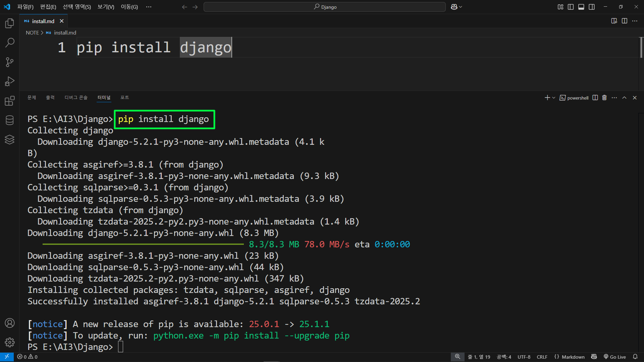Screen dimensions: 644x362
Task: Open the Explorer view in activity bar
Action: [x=10, y=23]
